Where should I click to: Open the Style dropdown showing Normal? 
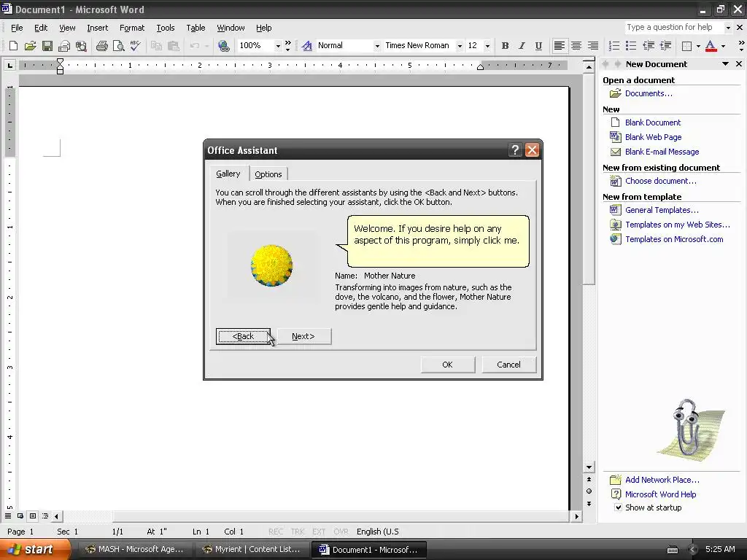(x=377, y=46)
